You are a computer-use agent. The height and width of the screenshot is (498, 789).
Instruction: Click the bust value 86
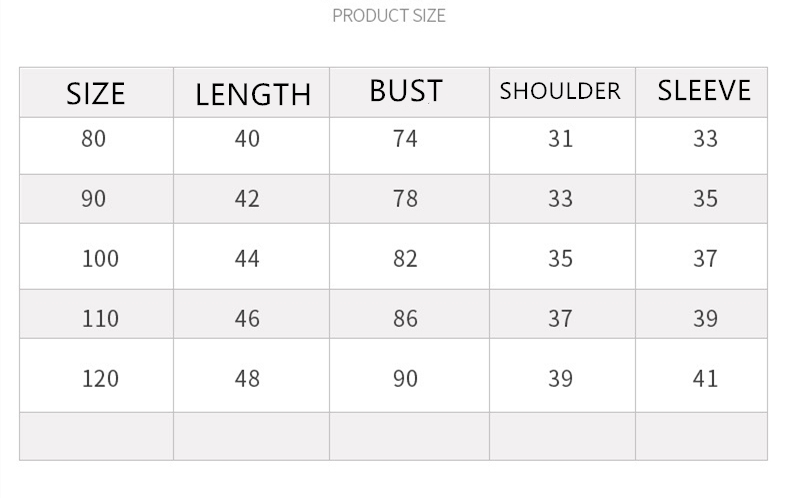[x=405, y=319]
